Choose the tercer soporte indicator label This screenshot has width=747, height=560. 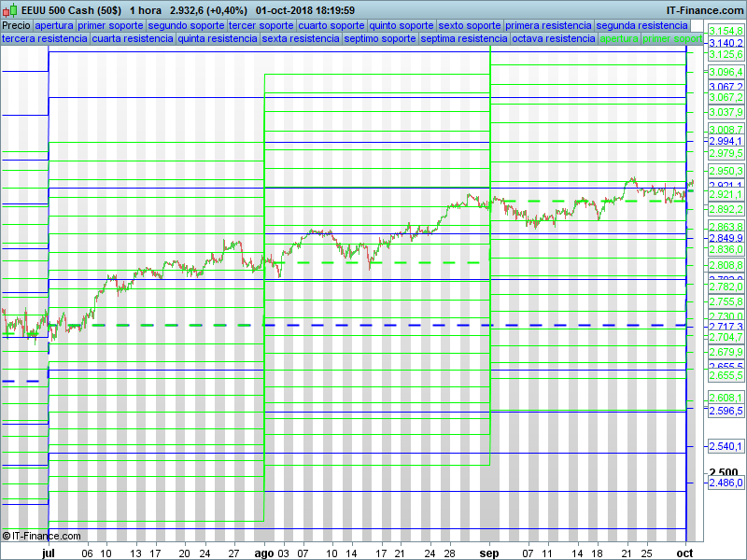261,25
